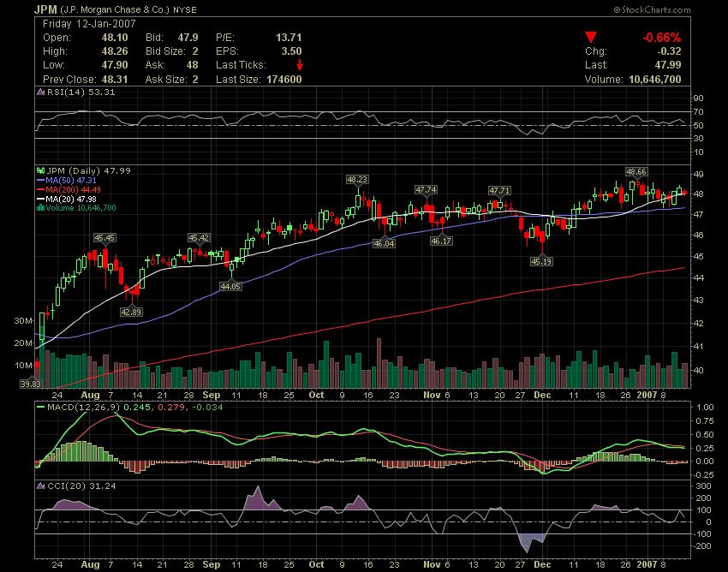Click the 30M volume axis label
The height and width of the screenshot is (572, 728).
(24, 321)
